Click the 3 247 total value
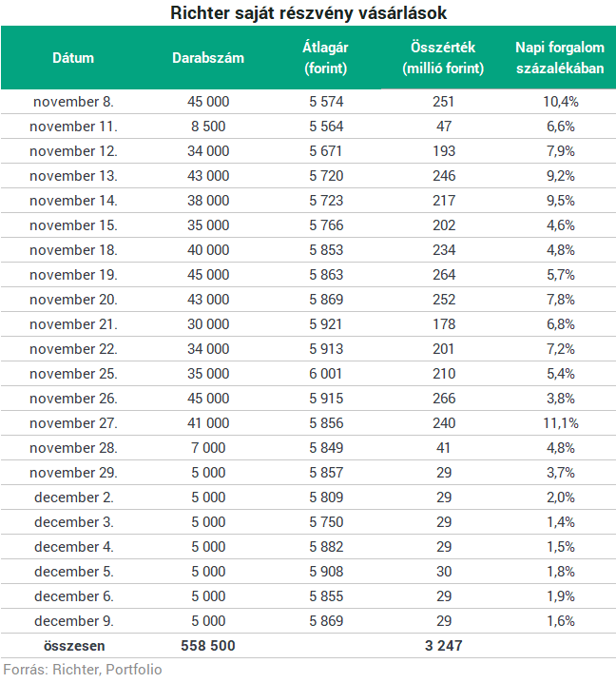Image resolution: width=616 pixels, height=683 pixels. pyautogui.click(x=444, y=646)
